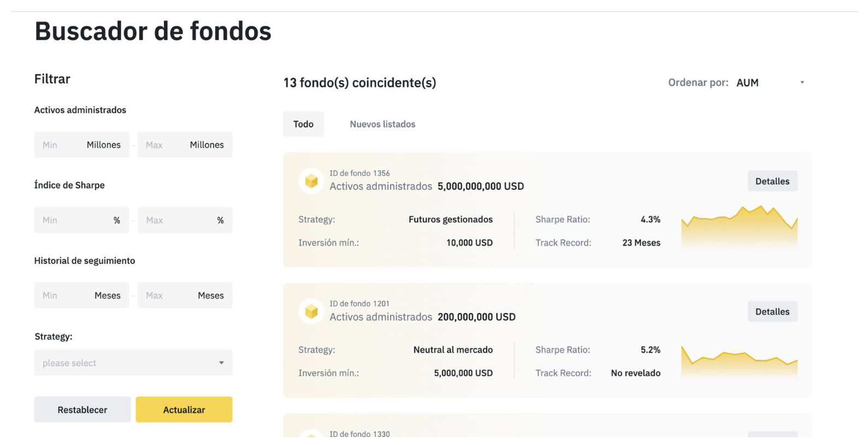Click the cube icon for fund 1201

click(311, 312)
